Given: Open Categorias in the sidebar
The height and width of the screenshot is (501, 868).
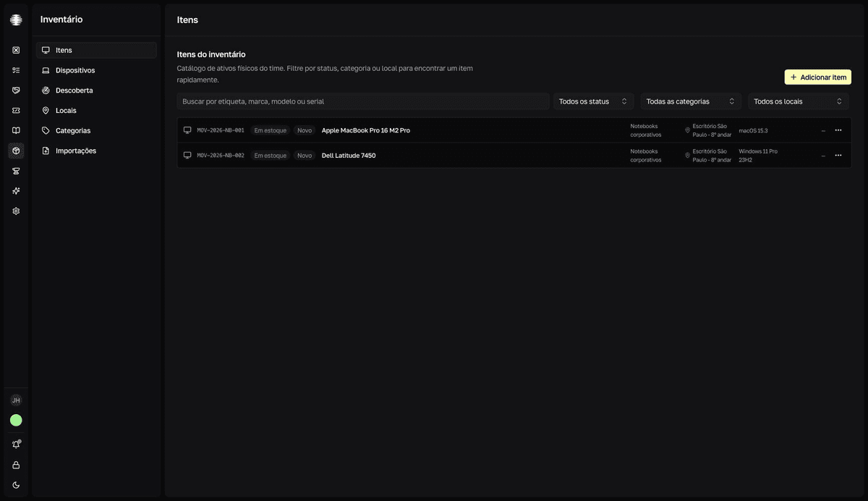Looking at the screenshot, I should tap(96, 130).
